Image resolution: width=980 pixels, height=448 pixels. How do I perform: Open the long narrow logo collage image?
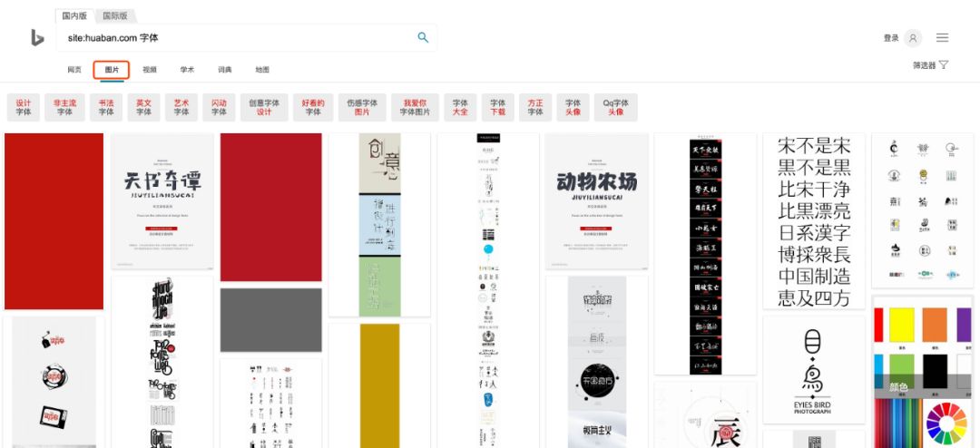point(488,290)
